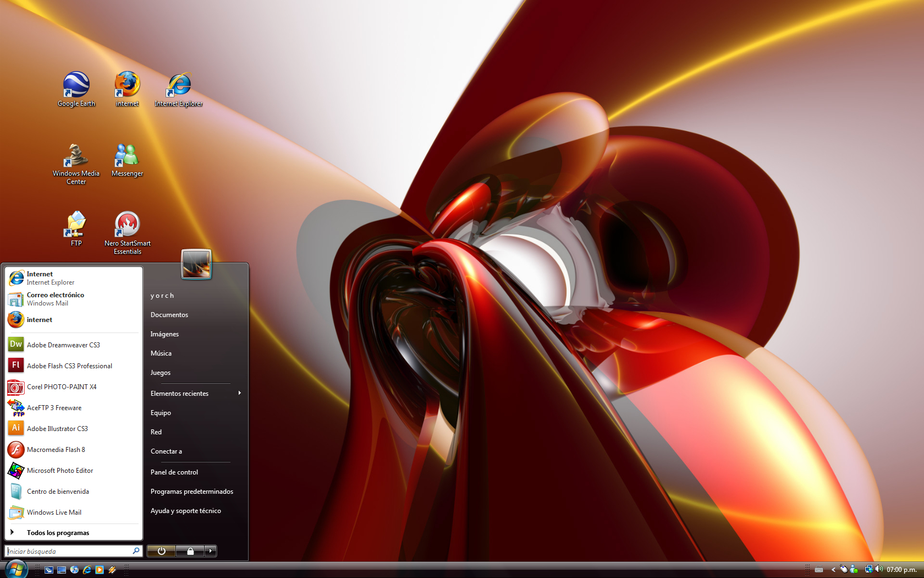Open iTunes from quick launch

coord(74,570)
